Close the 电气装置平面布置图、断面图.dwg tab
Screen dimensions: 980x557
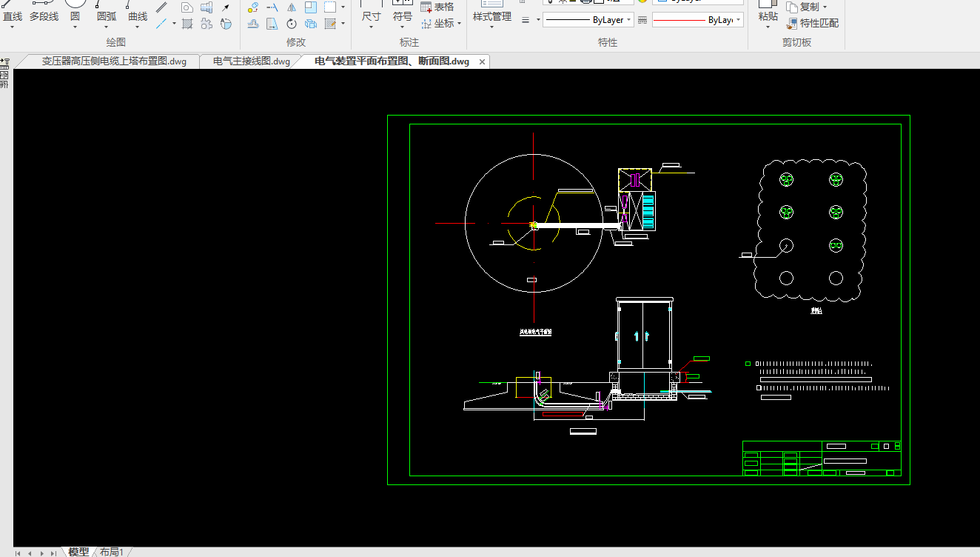tap(483, 62)
